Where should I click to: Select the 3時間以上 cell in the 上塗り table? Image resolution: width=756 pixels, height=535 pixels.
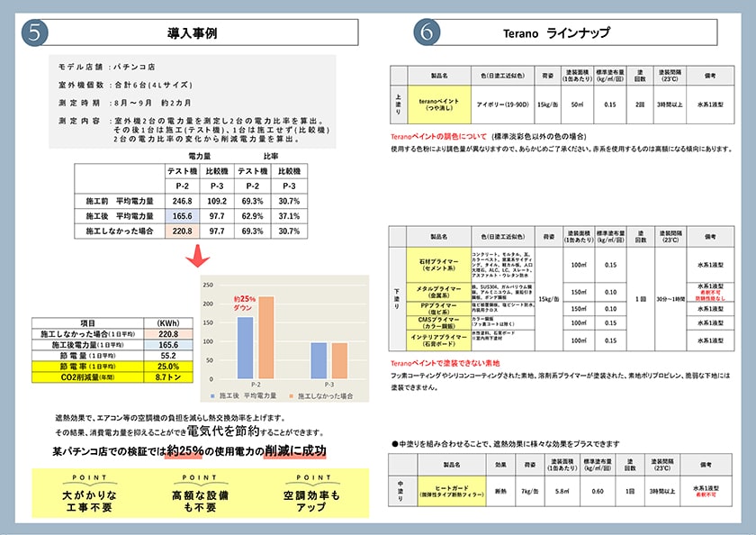click(670, 104)
